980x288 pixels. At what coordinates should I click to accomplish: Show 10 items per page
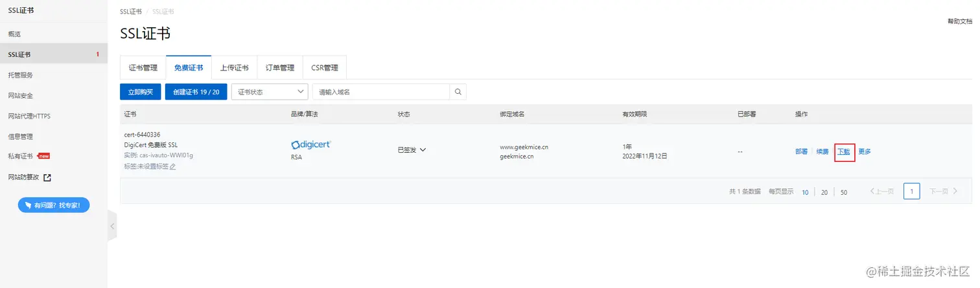pos(805,192)
